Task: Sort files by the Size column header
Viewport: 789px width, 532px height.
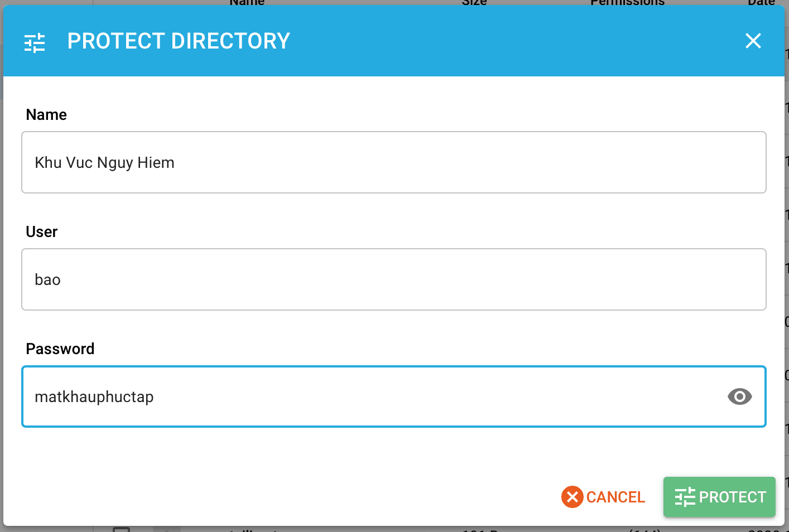Action: (x=474, y=3)
